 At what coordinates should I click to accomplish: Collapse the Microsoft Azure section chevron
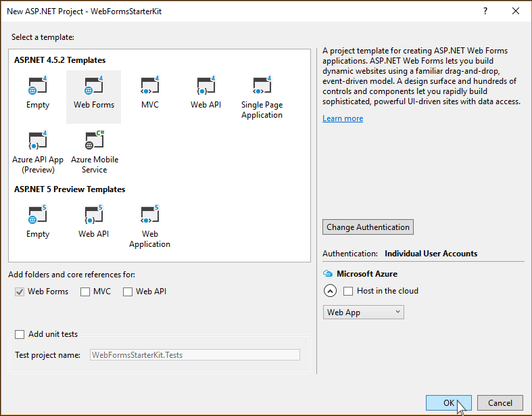pos(330,291)
